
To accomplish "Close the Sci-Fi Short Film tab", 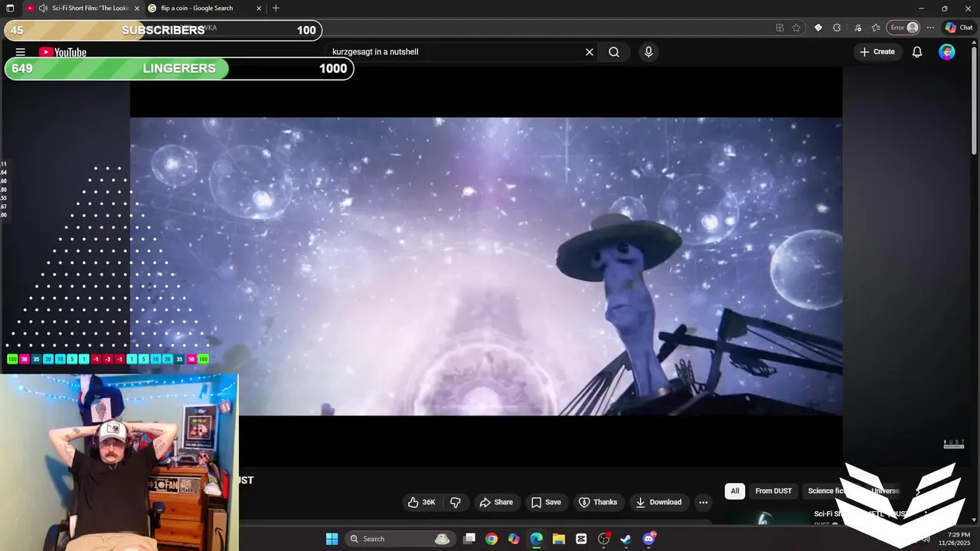I will [137, 8].
